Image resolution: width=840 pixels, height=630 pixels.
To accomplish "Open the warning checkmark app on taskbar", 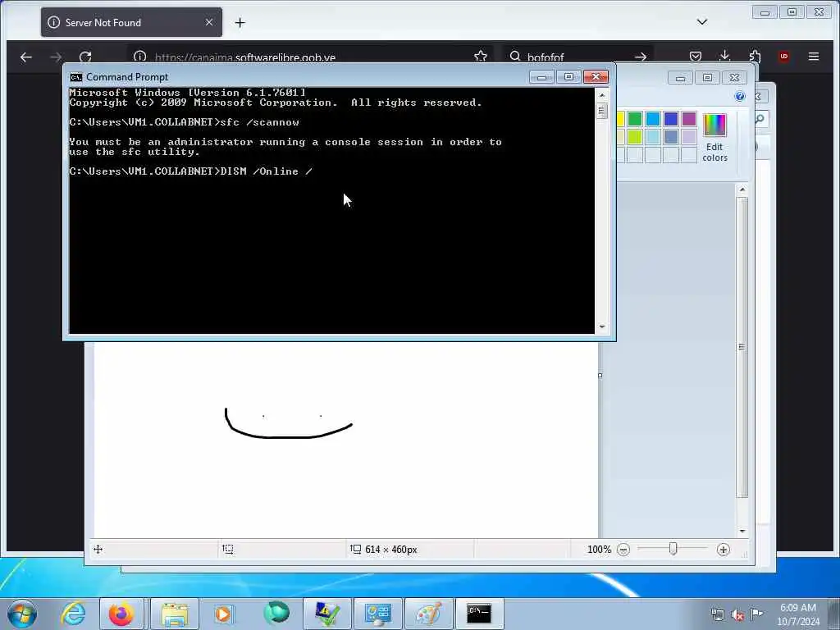I will click(x=326, y=614).
